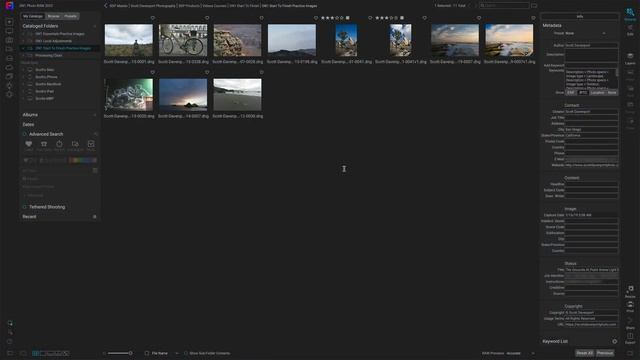640x360 pixels.
Task: Switch to Browse tab
Action: coord(53,16)
